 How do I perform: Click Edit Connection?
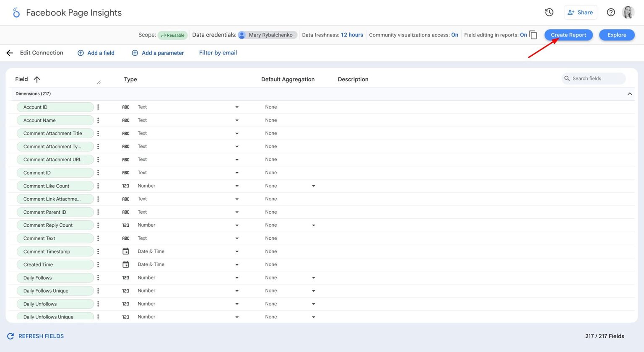42,53
